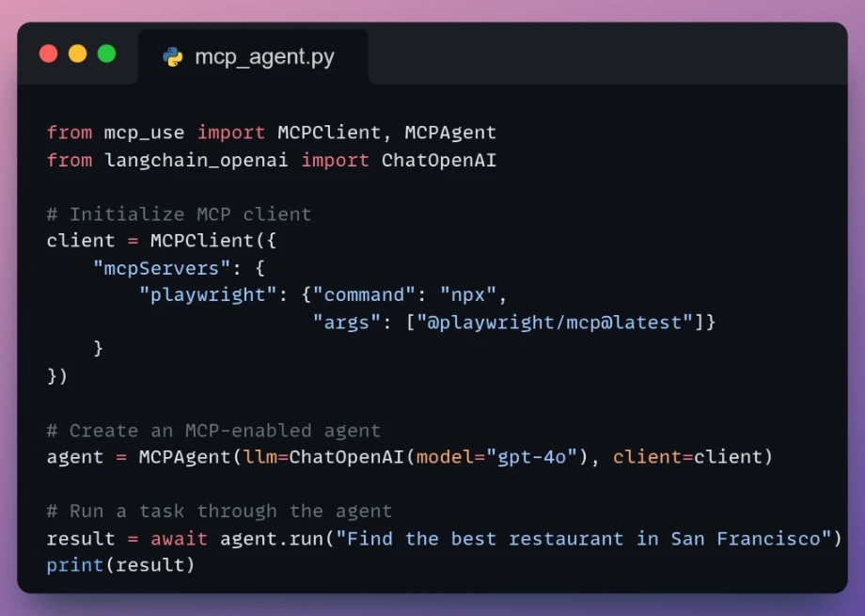This screenshot has width=865, height=616.
Task: Click the await keyword
Action: 179,539
